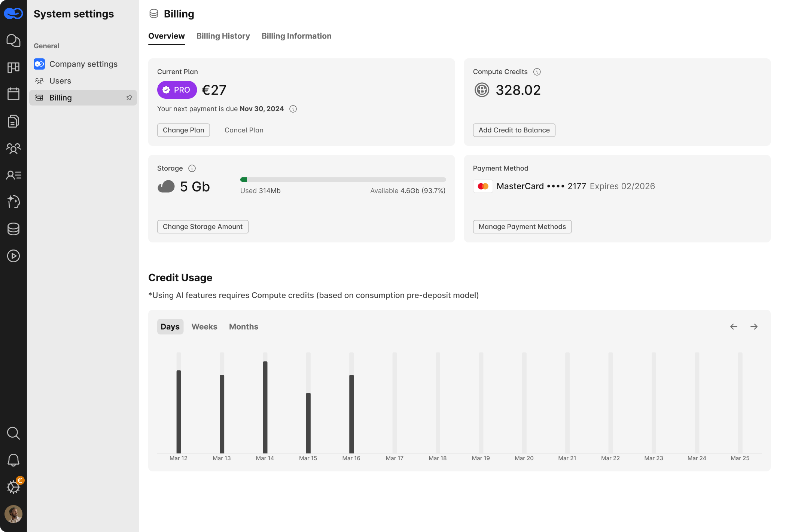Click the storage usage progress bar
786x532 pixels.
[x=343, y=180]
